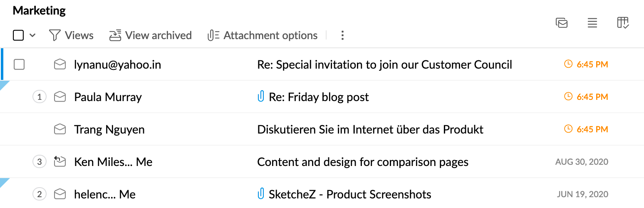
Task: Expand helenc thread count badge 2
Action: coord(39,194)
